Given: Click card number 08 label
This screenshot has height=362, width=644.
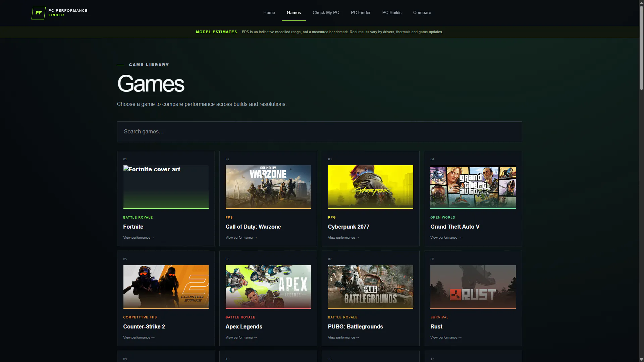Looking at the screenshot, I should pos(432,259).
